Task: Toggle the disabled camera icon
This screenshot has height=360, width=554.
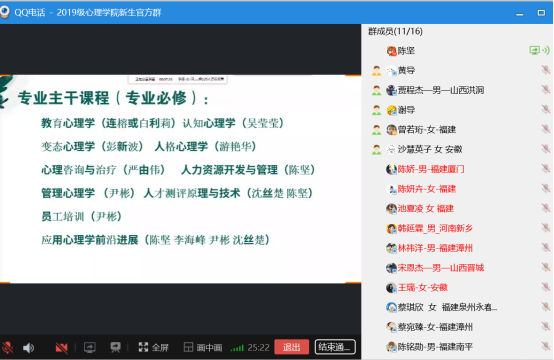Action: (x=61, y=348)
